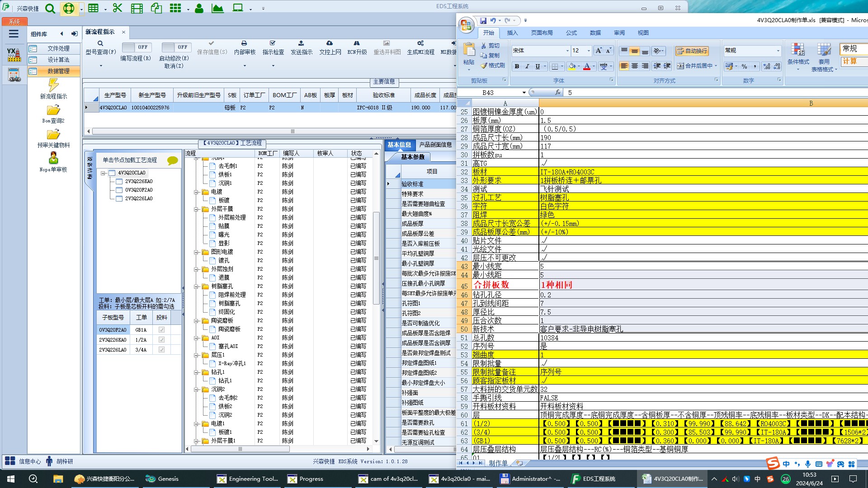The image size is (868, 488).
Task: Click the scissors icon in top toolbar
Action: 118,8
